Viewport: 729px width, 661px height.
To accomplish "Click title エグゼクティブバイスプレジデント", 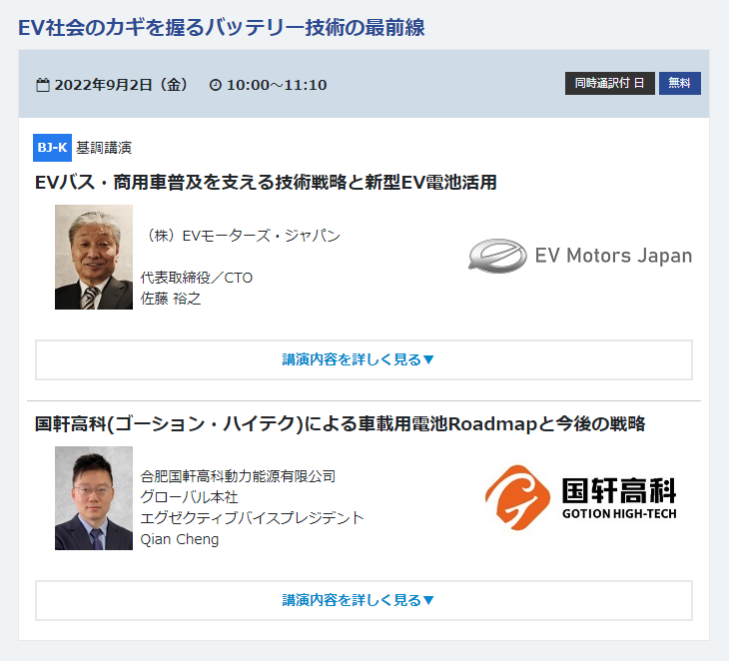I will pos(252,518).
